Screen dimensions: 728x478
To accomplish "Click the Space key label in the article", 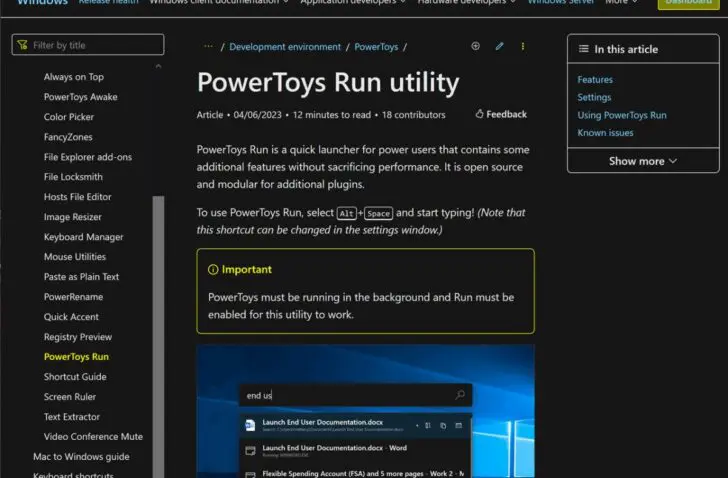I will click(378, 213).
